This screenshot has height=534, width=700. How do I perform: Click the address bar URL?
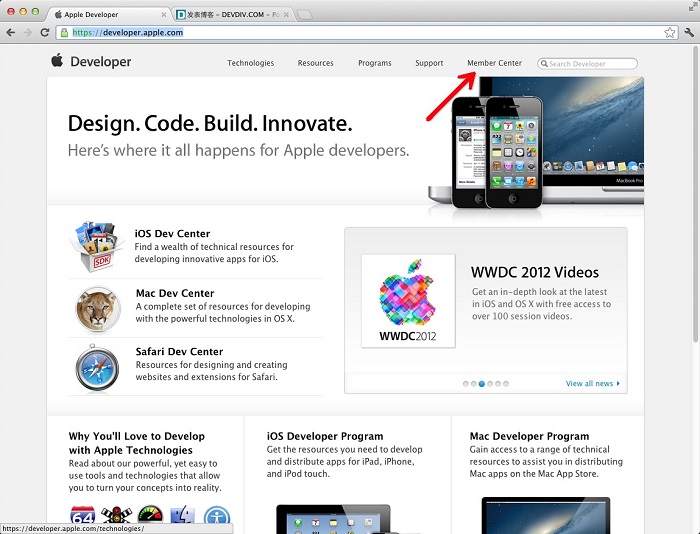128,32
